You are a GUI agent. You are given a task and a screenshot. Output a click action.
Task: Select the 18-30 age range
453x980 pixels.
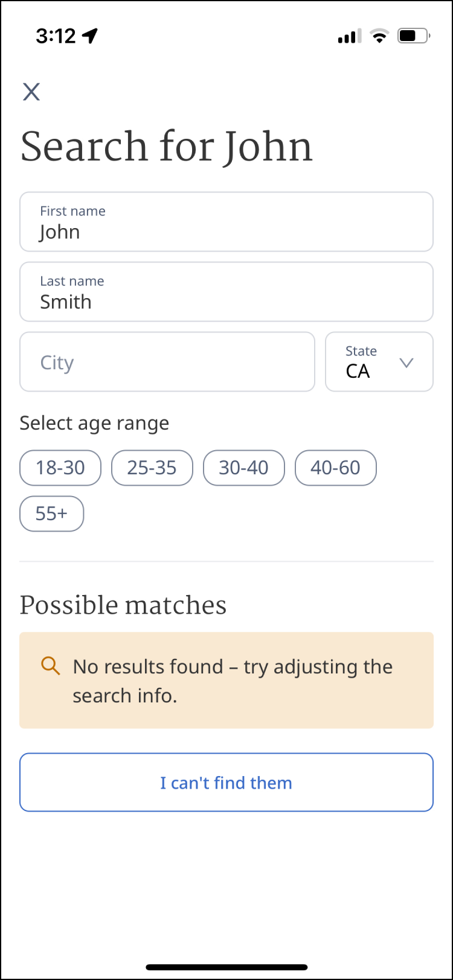click(x=60, y=468)
